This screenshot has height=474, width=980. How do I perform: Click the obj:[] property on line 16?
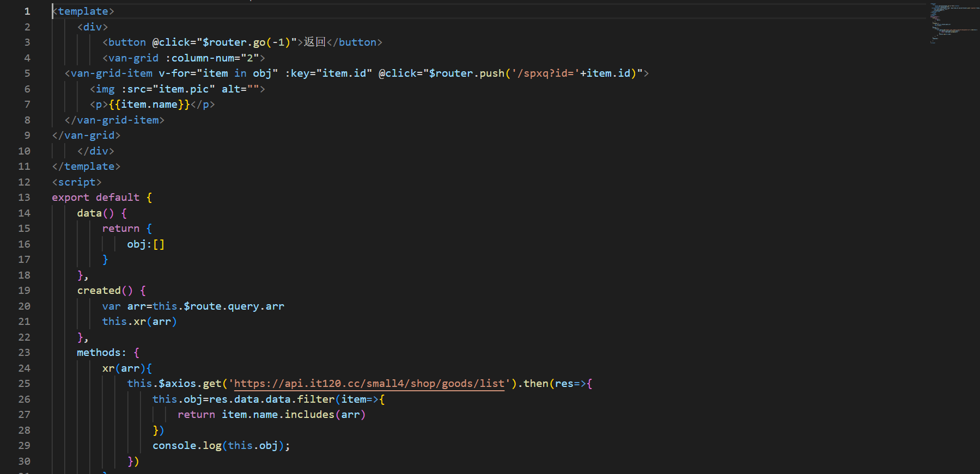click(145, 244)
